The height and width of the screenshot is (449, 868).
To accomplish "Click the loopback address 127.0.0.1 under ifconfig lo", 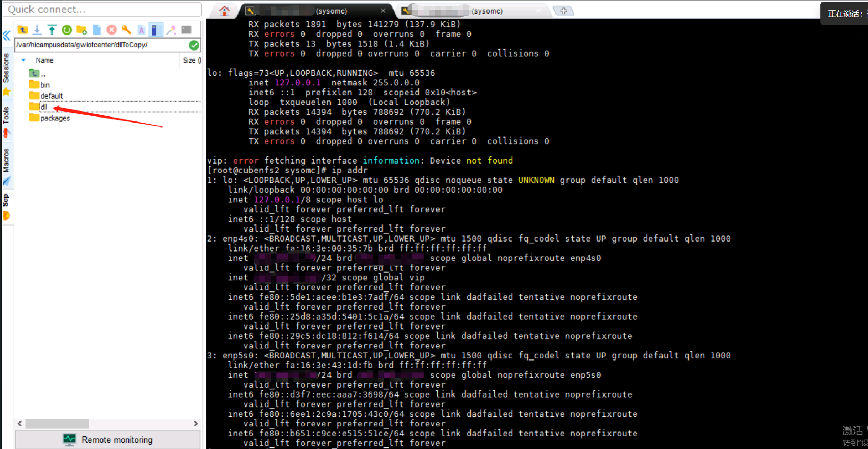I will (298, 83).
